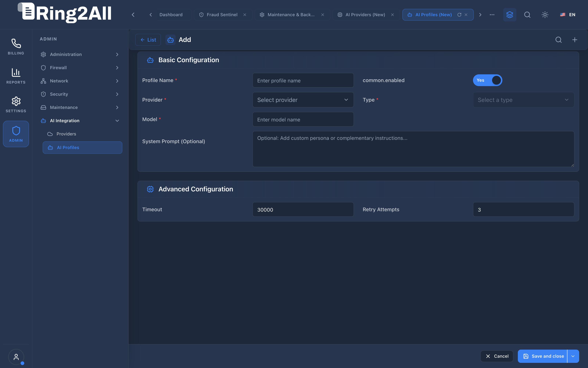588x368 pixels.
Task: Click the Timeout value field
Action: pyautogui.click(x=303, y=209)
